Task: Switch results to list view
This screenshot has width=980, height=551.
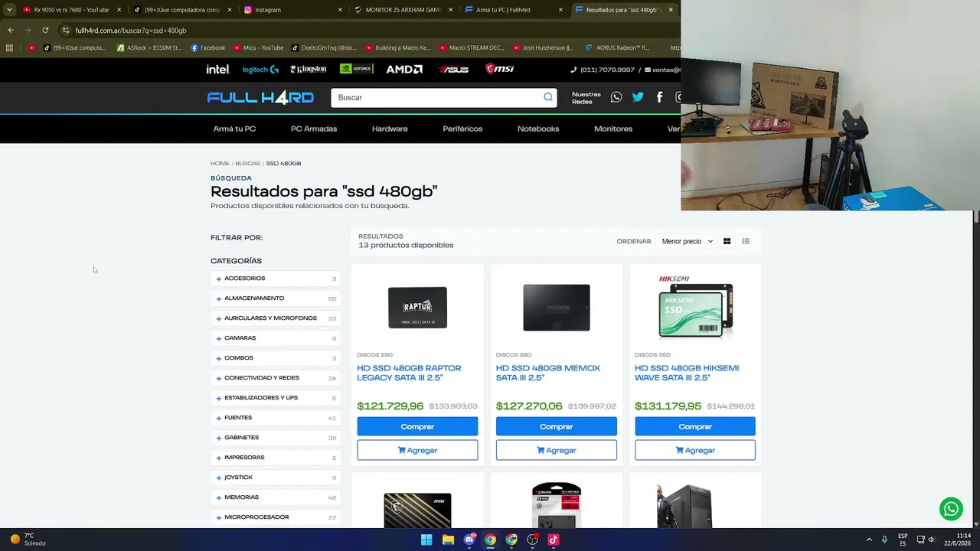Action: [x=746, y=241]
